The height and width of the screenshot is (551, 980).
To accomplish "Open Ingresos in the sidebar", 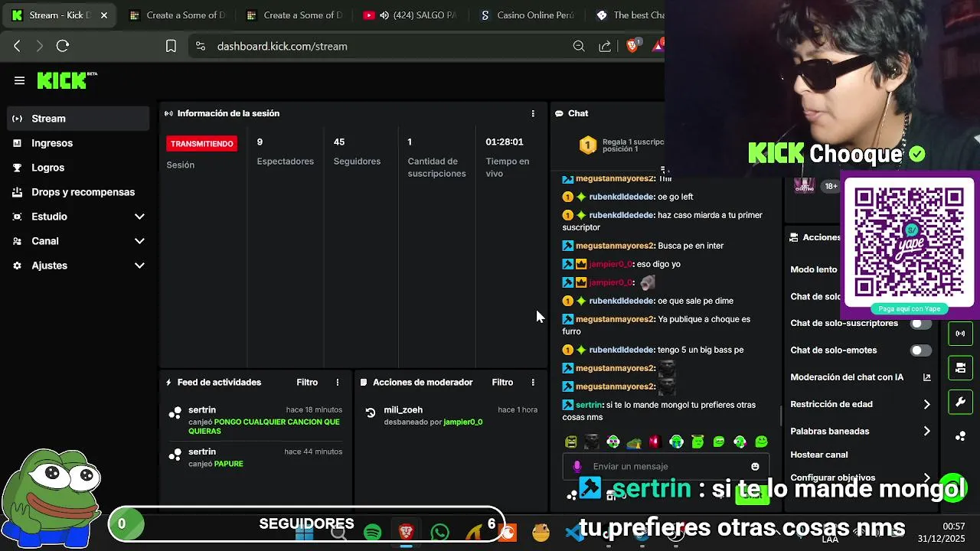I will [78, 143].
